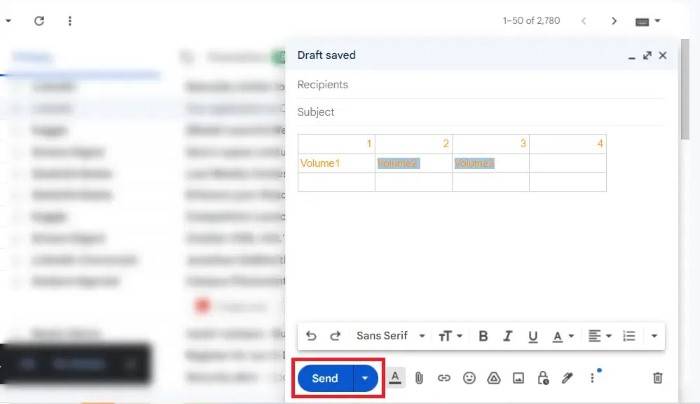The image size is (700, 404).
Task: Open send options arrow next to Send
Action: (x=366, y=379)
